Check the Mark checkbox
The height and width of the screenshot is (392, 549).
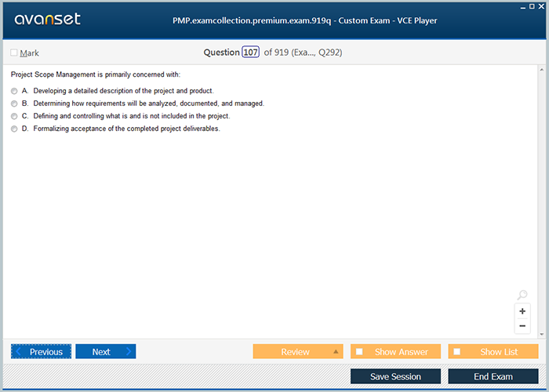click(14, 53)
